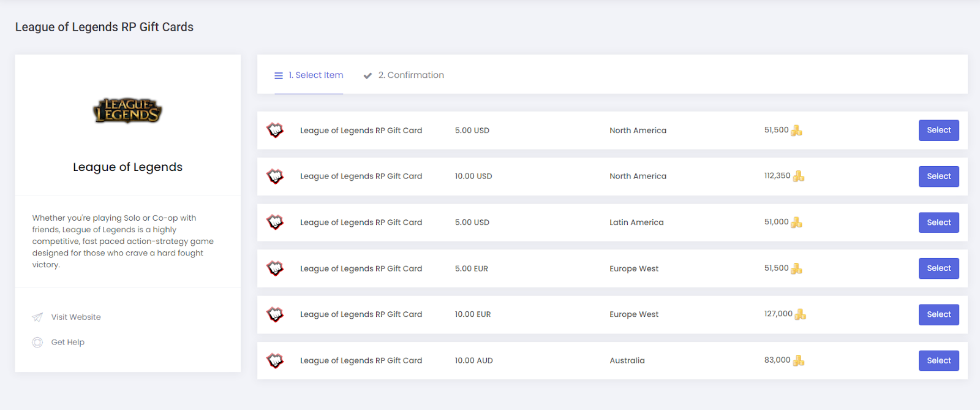Click the League of Legends logo image
The image size is (980, 410).
coord(127,110)
